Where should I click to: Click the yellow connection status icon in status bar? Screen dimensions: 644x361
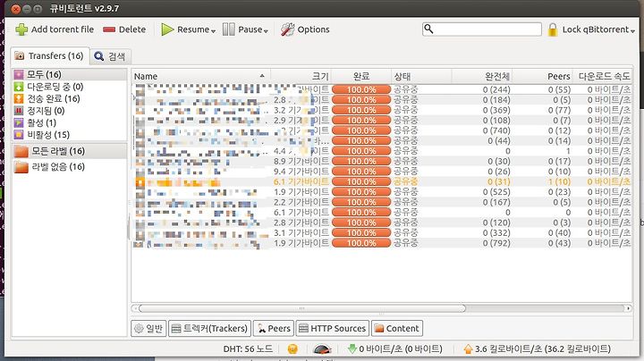[292, 349]
